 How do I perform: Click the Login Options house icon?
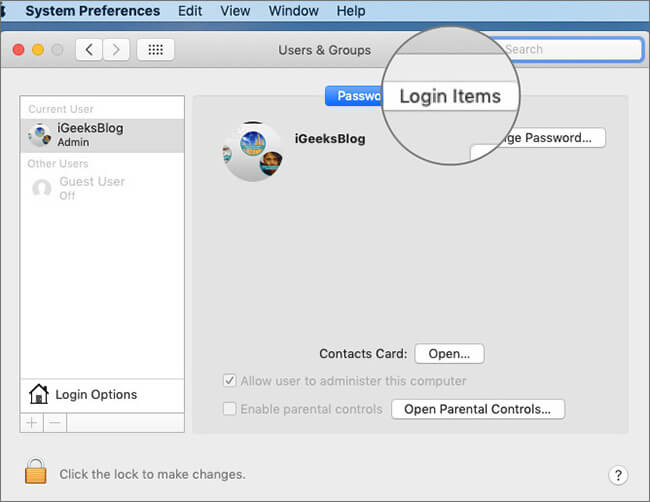39,394
